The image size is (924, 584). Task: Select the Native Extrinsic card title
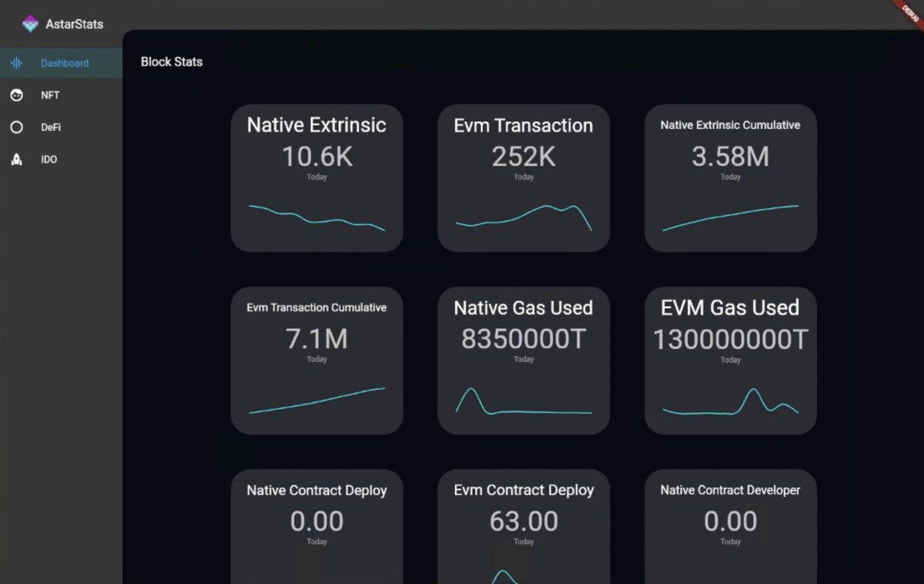click(316, 125)
